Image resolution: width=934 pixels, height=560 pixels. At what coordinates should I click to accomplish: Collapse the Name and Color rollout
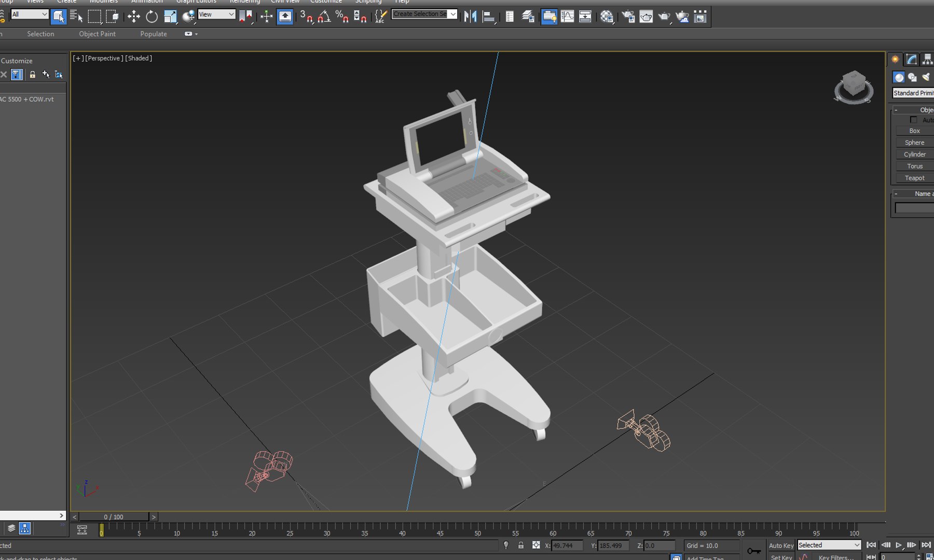click(x=896, y=193)
